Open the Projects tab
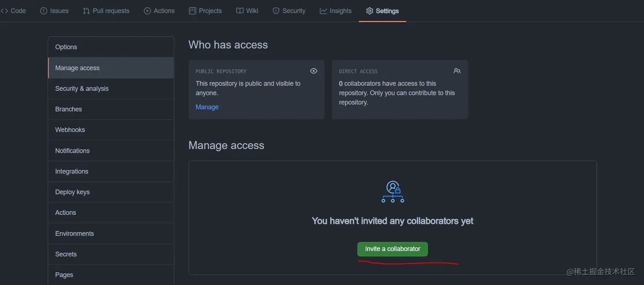 click(205, 11)
